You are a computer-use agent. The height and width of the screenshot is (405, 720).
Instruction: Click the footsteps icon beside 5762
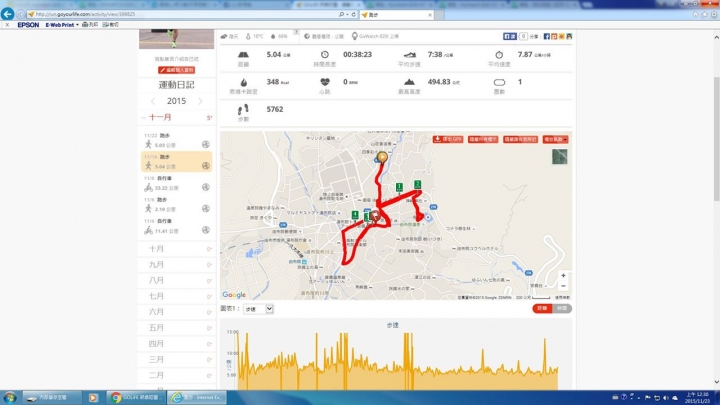pyautogui.click(x=243, y=109)
